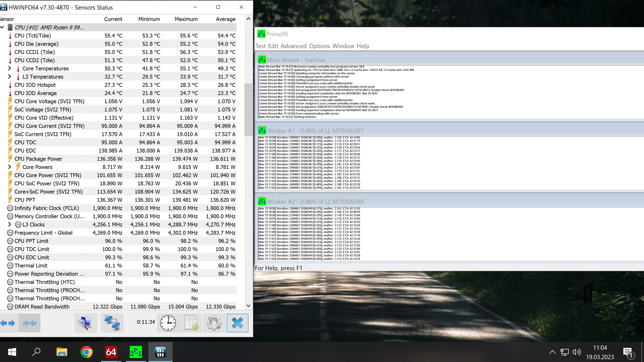Click the clock icon beside Infinity Fabric Clock
Screen dimensions: 644x362
(10, 208)
